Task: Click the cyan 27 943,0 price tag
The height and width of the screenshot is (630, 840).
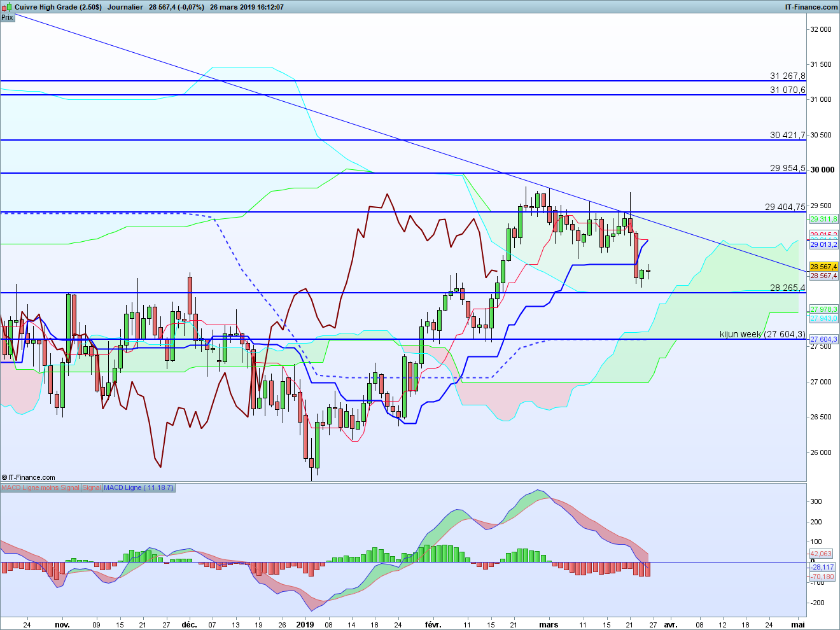Action: click(823, 318)
